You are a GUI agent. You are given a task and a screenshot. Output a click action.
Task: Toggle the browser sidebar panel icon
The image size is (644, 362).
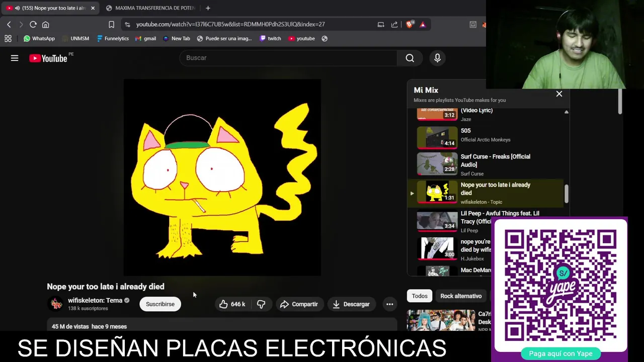473,24
